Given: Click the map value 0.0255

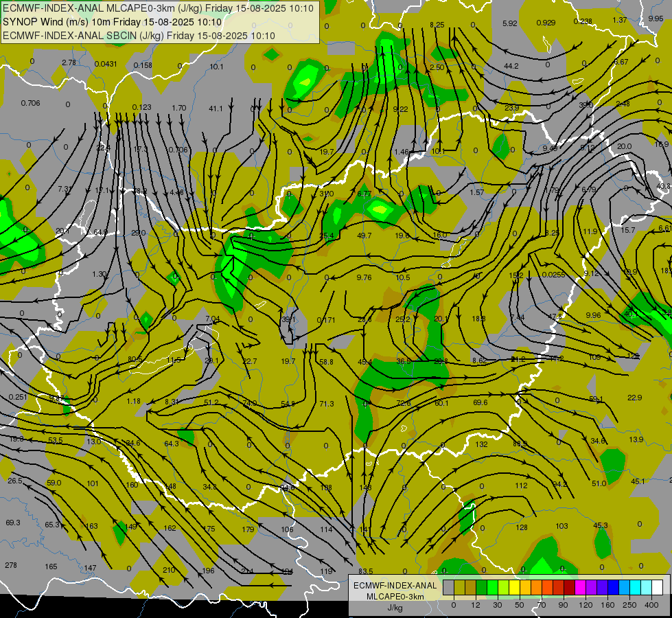Looking at the screenshot, I should click(553, 275).
